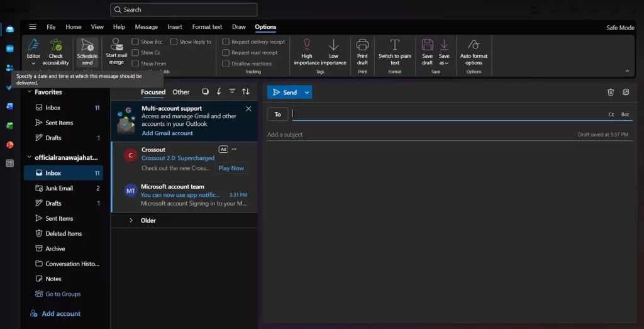Viewport: 644px width, 329px height.
Task: Switch to plain text format
Action: coord(395,52)
